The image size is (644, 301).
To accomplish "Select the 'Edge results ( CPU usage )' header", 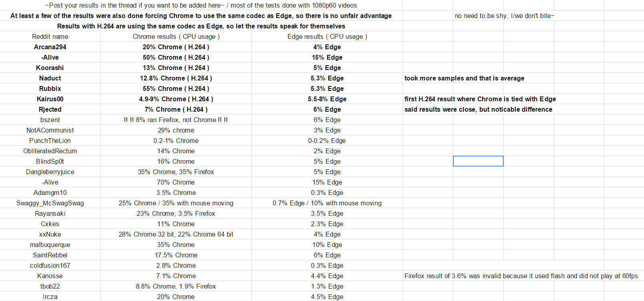I will point(327,36).
